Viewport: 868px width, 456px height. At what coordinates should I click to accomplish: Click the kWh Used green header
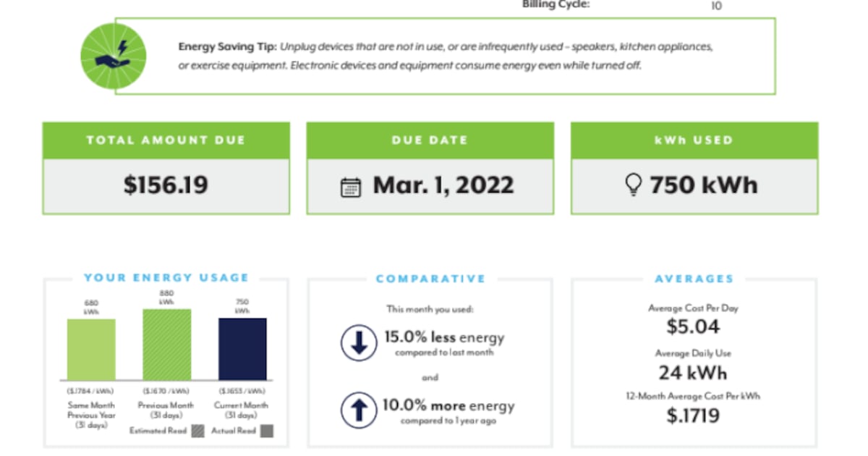tap(694, 140)
